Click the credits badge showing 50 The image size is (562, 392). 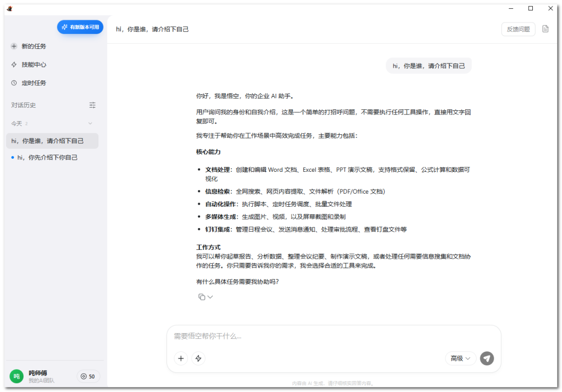[88, 376]
